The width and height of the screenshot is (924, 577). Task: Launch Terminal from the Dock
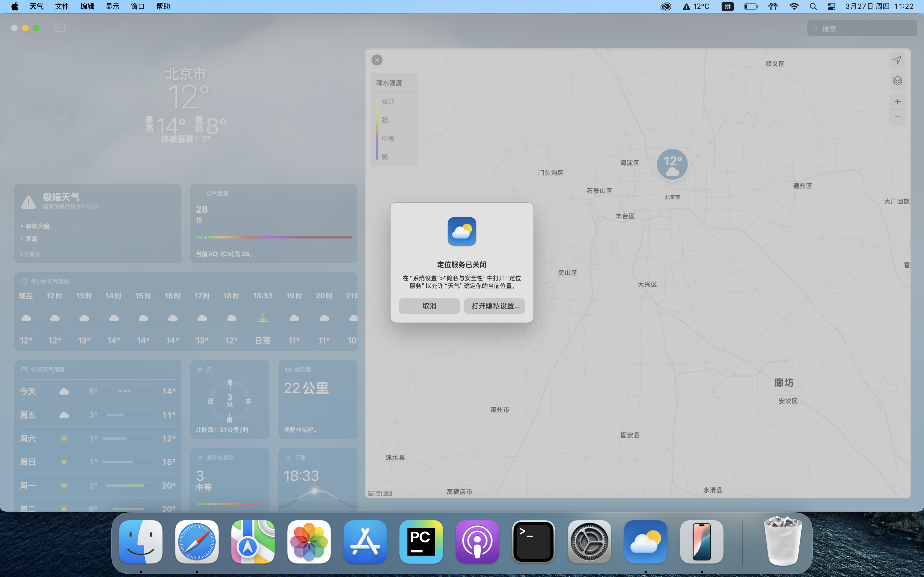(533, 542)
